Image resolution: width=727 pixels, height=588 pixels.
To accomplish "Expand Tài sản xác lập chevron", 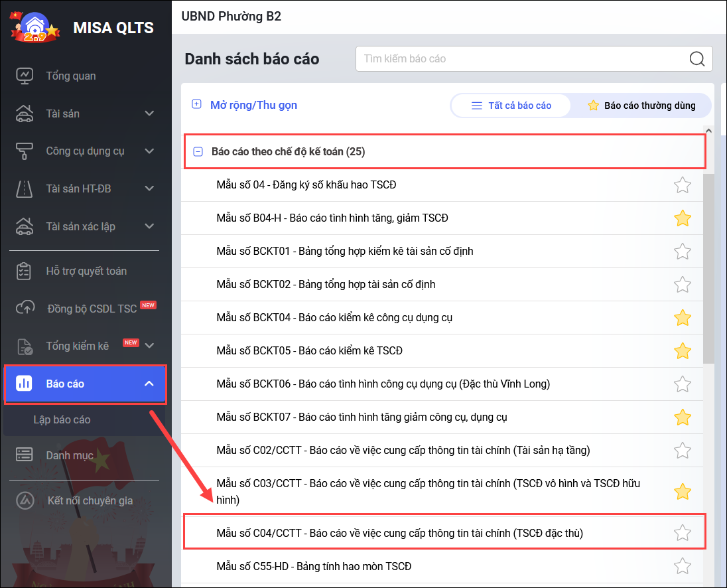I will (149, 226).
